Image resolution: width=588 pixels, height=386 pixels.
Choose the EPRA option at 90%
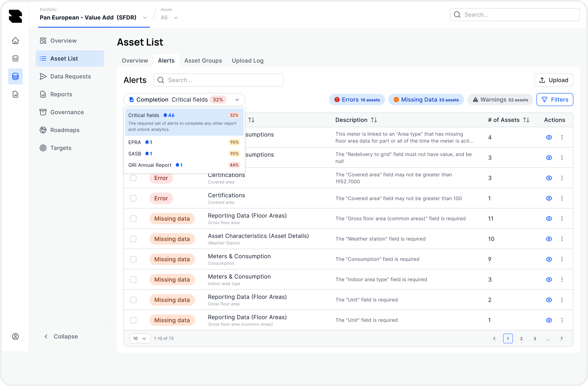184,142
